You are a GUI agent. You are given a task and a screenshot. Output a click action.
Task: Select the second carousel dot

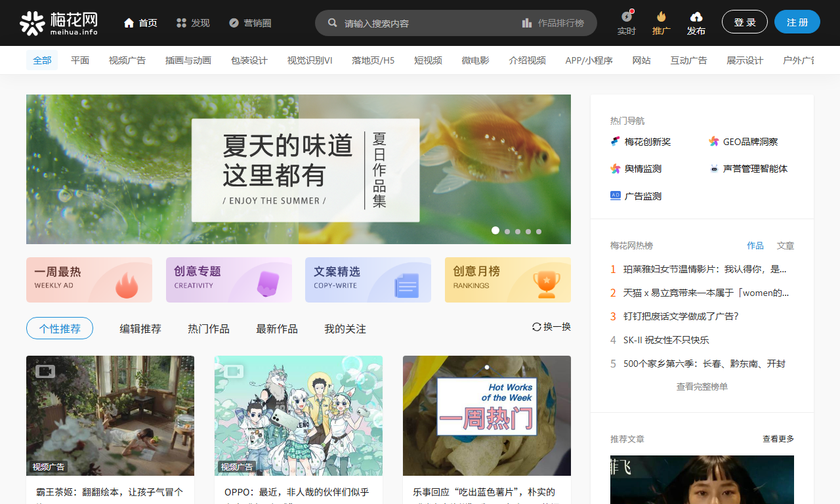click(507, 232)
